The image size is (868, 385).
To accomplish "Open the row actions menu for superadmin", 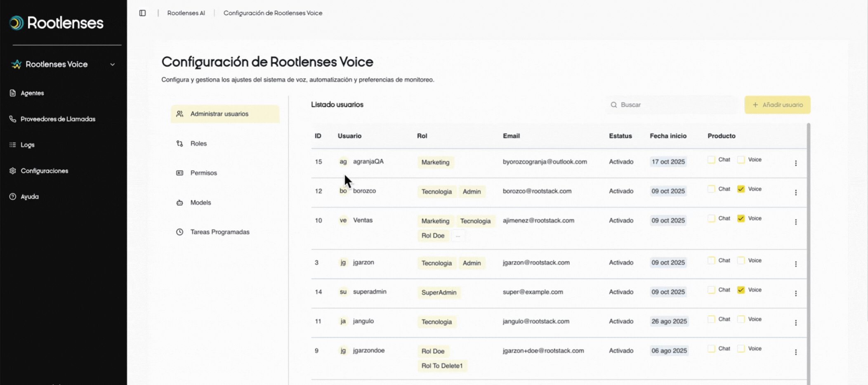I will pos(796,293).
